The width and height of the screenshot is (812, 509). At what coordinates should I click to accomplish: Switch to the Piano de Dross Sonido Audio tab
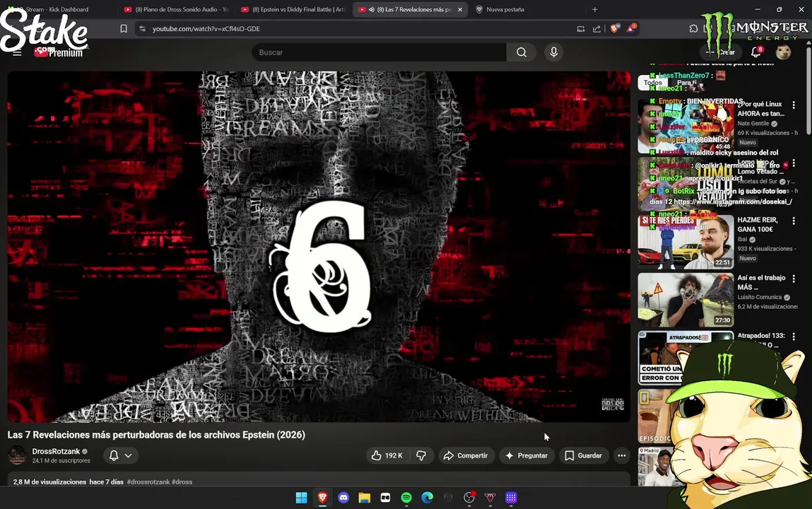[x=176, y=9]
